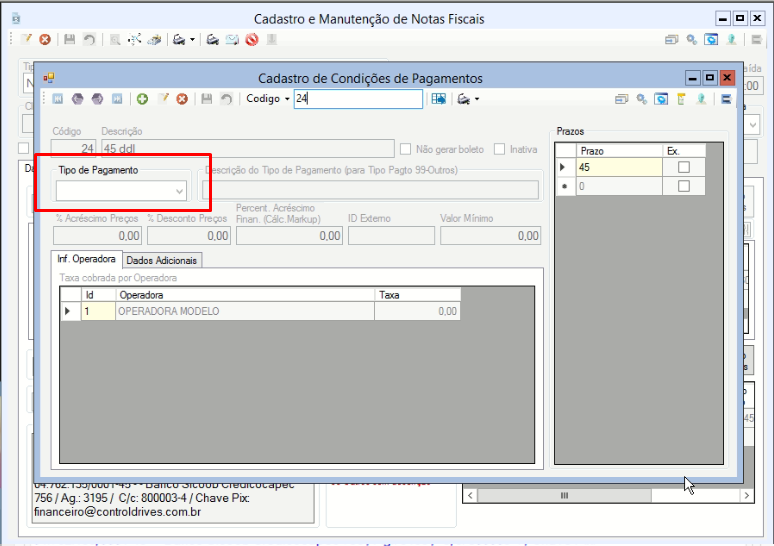Click Descrição field showing 45 ddl

[248, 149]
